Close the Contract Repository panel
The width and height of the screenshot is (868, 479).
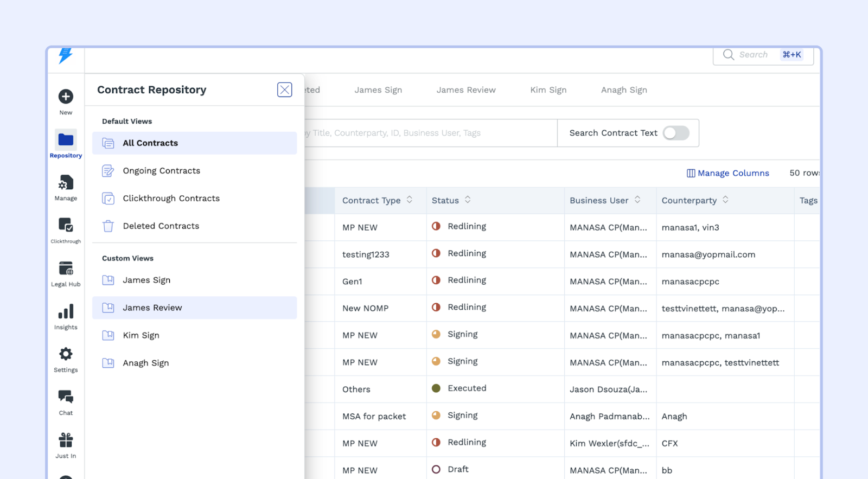pyautogui.click(x=284, y=90)
